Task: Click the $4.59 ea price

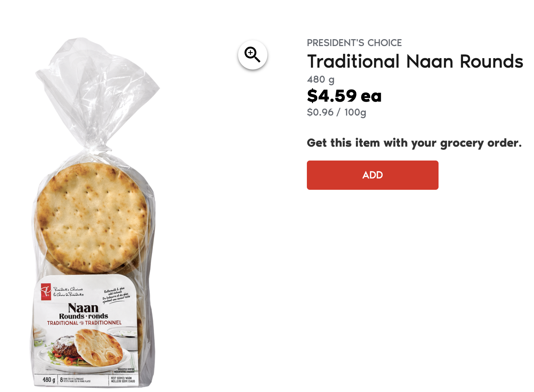Action: (x=344, y=96)
